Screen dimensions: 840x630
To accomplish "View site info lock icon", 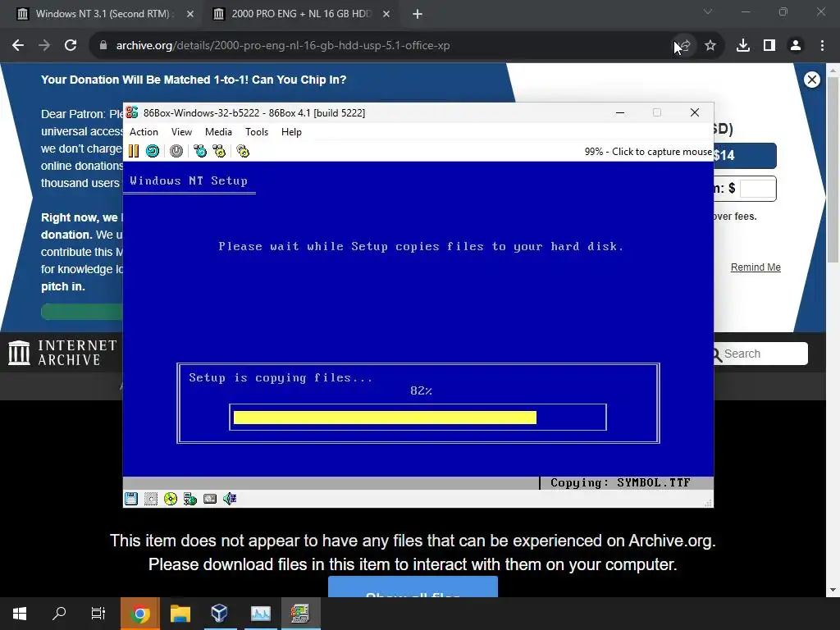I will (103, 46).
